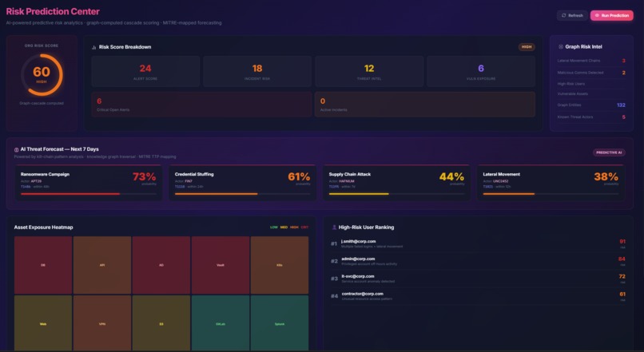Select the Graph Entities row showing 132
This screenshot has height=352, width=644.
tap(591, 105)
